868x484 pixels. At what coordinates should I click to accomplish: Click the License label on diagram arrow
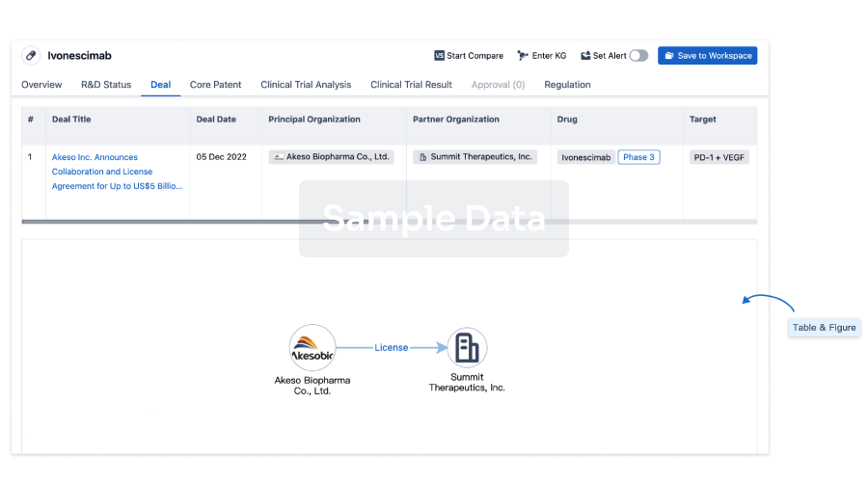[391, 348]
